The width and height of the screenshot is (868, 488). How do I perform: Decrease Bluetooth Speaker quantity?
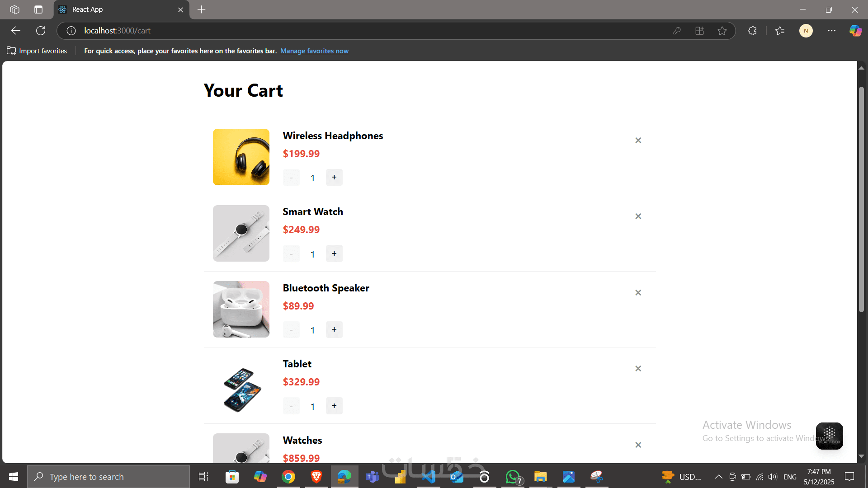pos(291,330)
